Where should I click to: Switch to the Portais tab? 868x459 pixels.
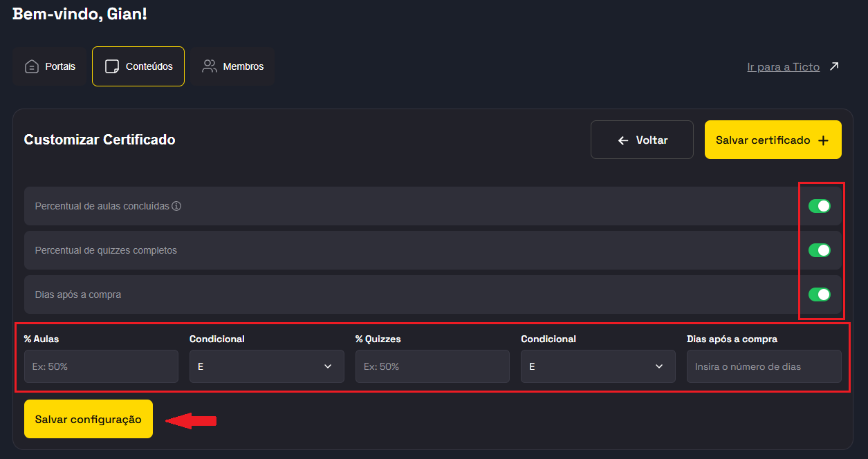50,66
